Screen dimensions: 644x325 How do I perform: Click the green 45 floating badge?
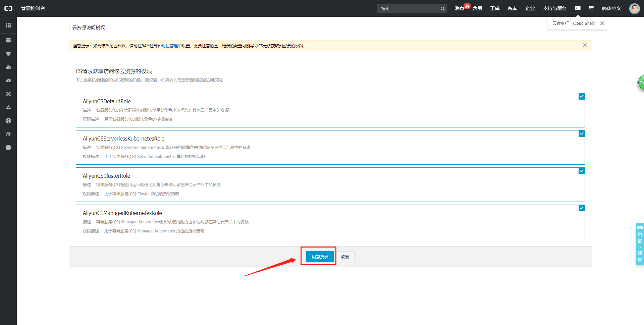click(x=641, y=82)
